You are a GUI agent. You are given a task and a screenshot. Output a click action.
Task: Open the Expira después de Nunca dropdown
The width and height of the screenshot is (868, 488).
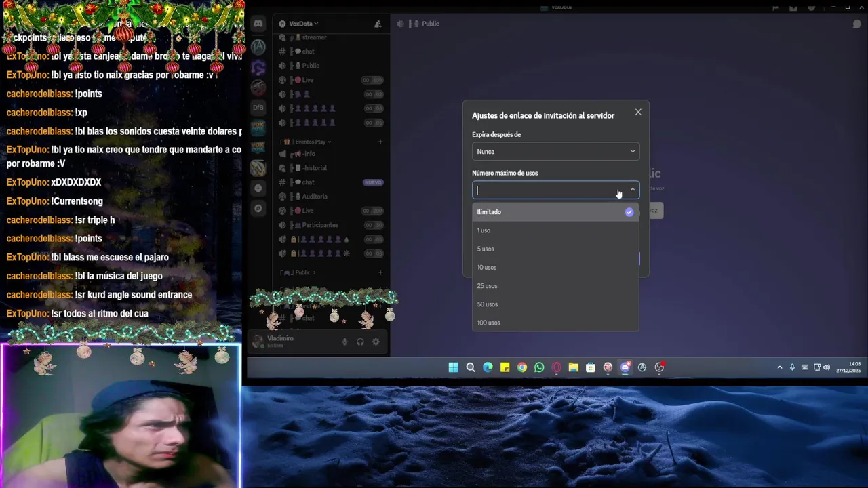pyautogui.click(x=555, y=151)
